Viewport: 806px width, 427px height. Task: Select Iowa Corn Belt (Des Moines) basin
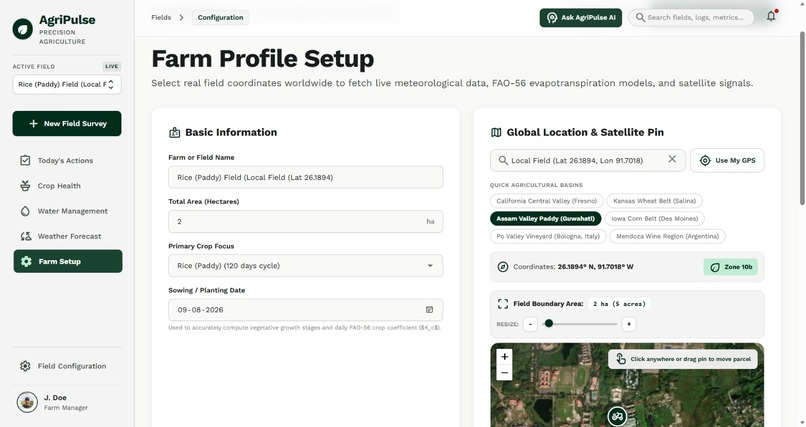click(x=654, y=218)
